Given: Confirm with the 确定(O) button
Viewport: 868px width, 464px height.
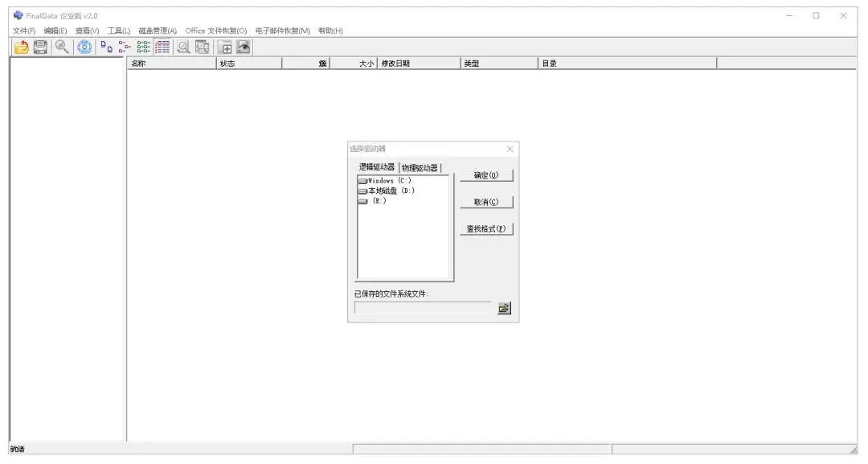Looking at the screenshot, I should [486, 175].
